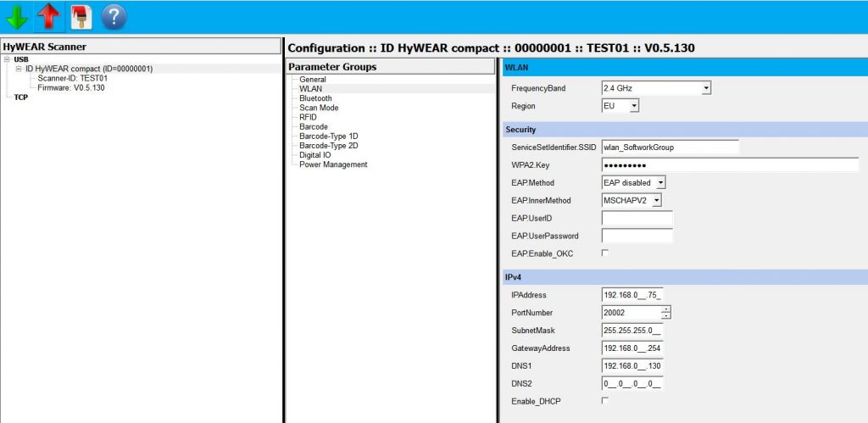
Task: Toggle the EAP.Enable_OKC checkbox
Action: (605, 253)
